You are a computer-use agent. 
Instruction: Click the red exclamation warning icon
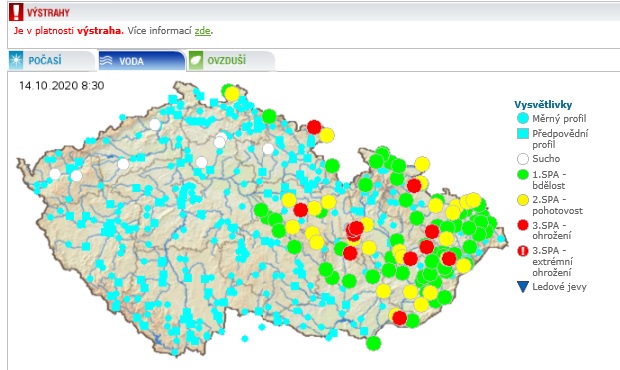(16, 12)
